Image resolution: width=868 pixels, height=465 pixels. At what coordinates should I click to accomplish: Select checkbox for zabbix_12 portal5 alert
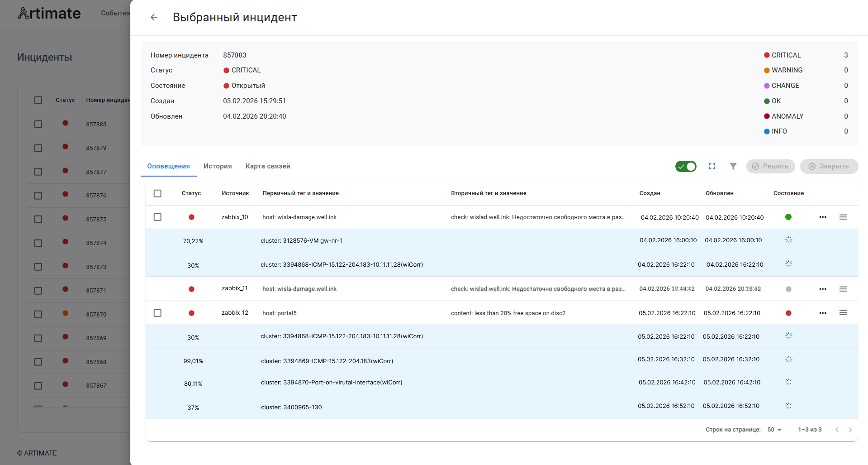157,313
